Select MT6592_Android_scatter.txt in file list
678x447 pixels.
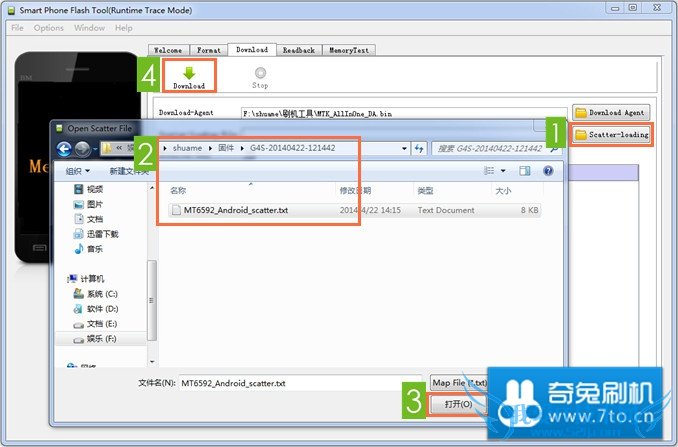[236, 210]
